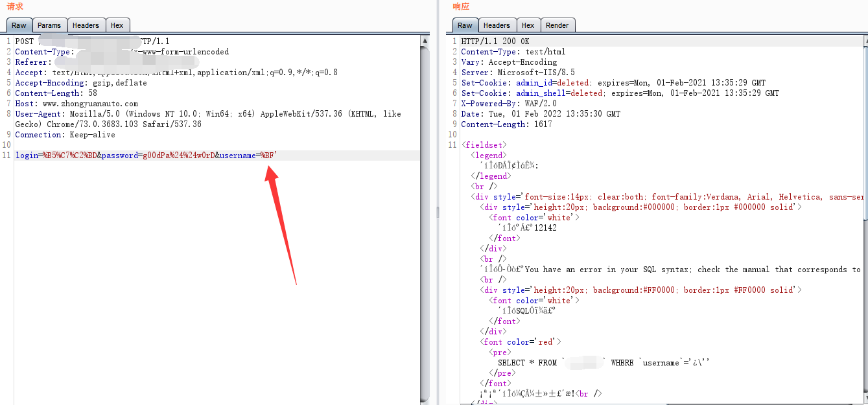Click the POST request line

(x=92, y=41)
